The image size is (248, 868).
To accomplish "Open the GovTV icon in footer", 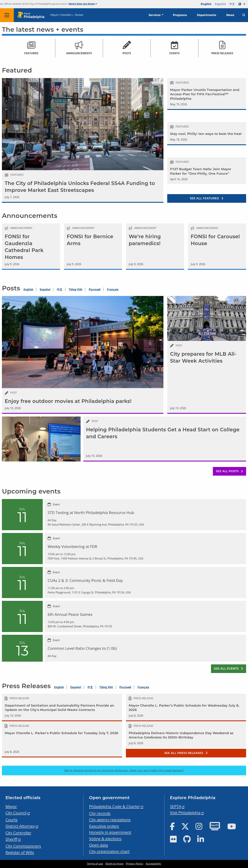I will coord(215,826).
